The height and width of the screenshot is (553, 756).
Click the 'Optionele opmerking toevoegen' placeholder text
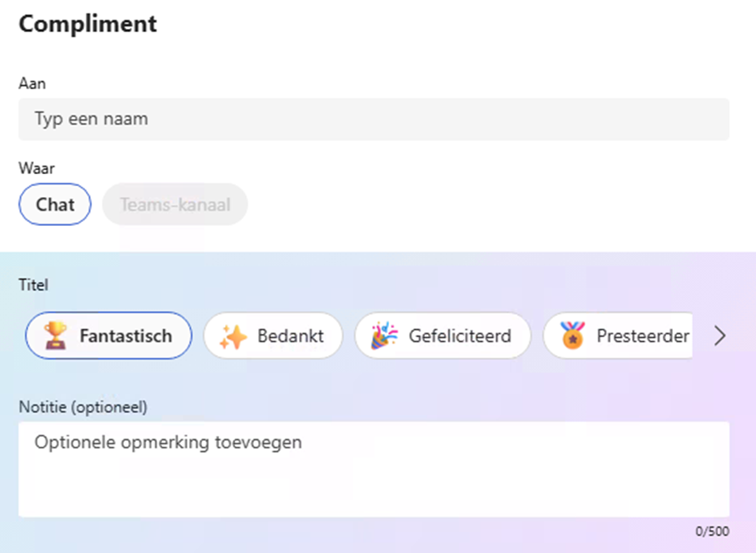tap(168, 443)
